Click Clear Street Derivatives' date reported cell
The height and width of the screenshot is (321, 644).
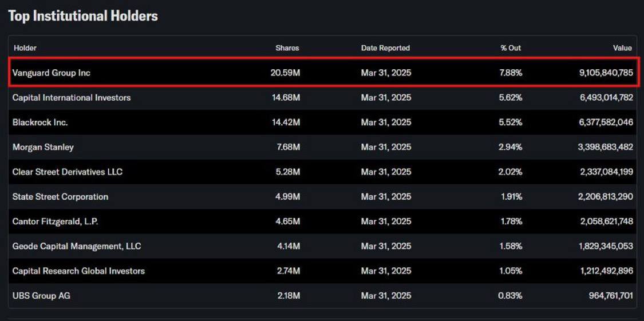coord(386,172)
